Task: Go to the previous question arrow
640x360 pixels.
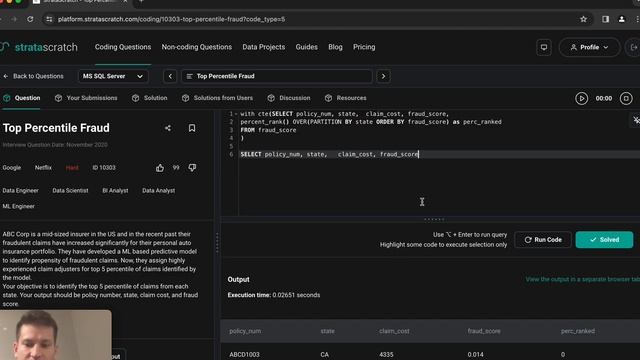Action: pyautogui.click(x=170, y=76)
